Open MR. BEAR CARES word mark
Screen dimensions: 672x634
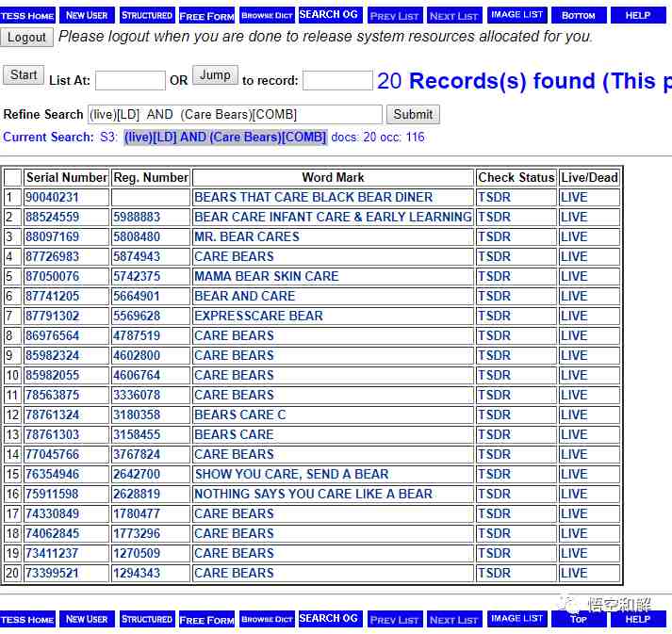247,236
